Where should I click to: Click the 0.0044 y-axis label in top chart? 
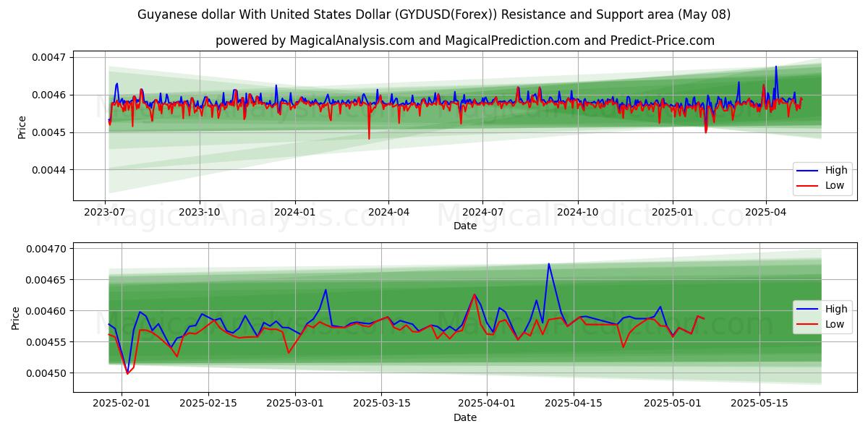point(49,170)
